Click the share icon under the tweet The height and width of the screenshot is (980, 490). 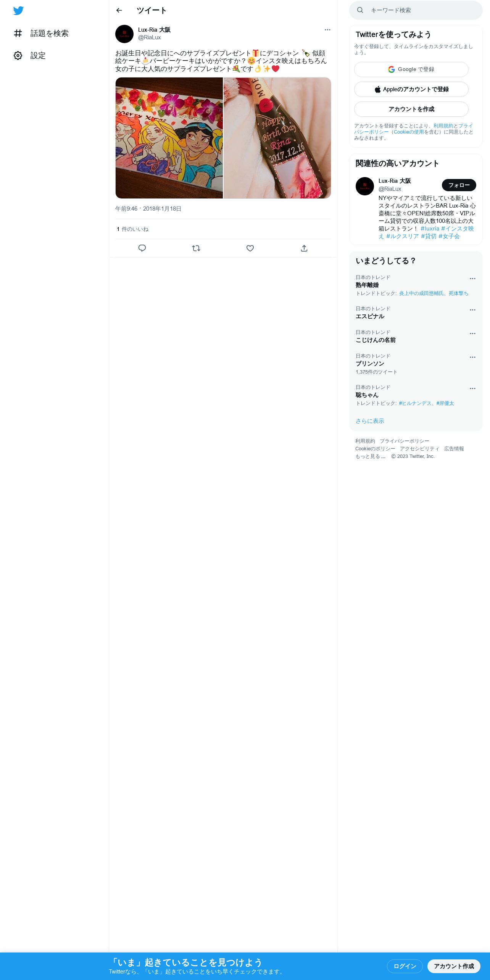pos(304,248)
